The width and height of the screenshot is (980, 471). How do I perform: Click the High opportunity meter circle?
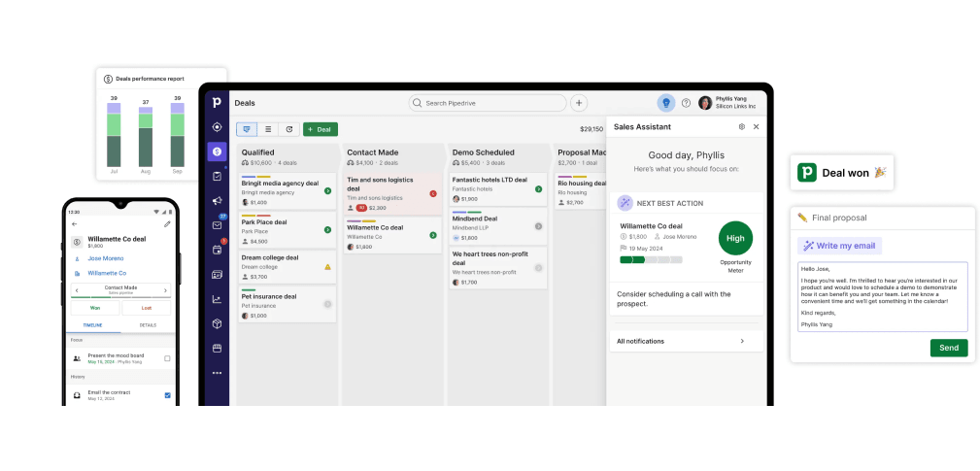pyautogui.click(x=735, y=238)
